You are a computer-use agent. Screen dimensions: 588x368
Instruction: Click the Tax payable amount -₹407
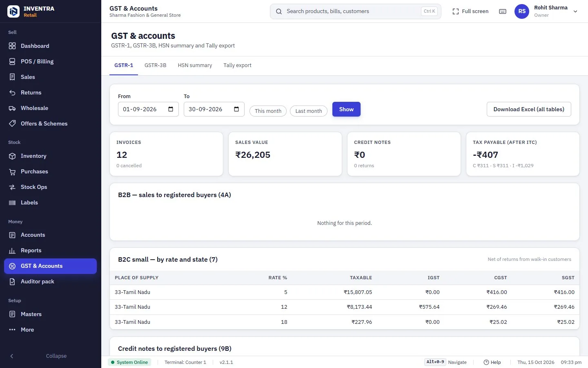coord(486,155)
